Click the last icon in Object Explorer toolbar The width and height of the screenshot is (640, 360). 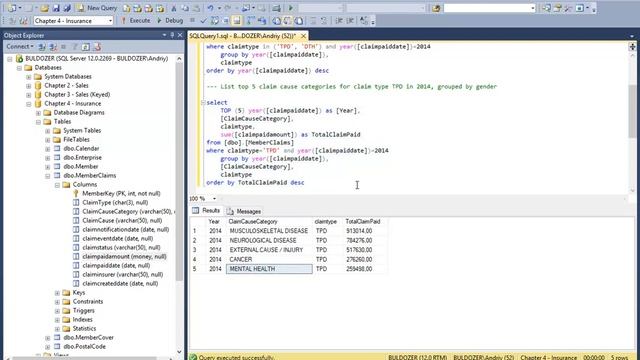(97, 47)
